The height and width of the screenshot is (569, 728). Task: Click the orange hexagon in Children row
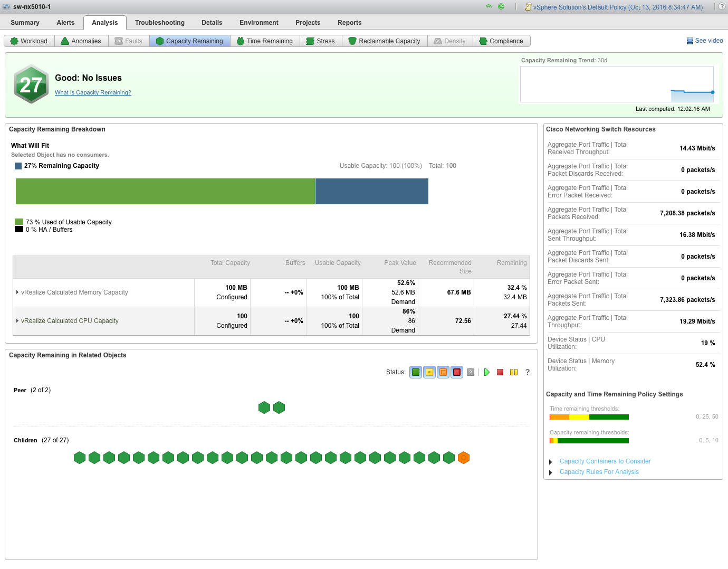[x=464, y=458]
